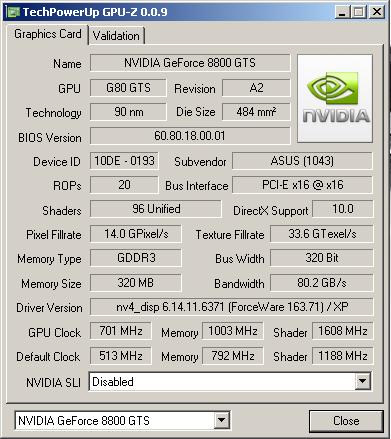This screenshot has height=439, width=391.
Task: Click the Name field showing GeForce 8800 GTS
Action: tap(190, 63)
